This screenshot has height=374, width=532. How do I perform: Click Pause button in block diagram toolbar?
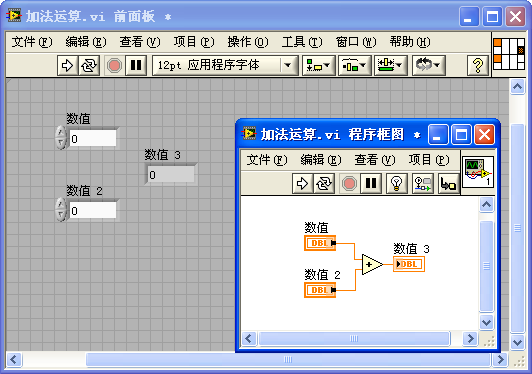371,184
